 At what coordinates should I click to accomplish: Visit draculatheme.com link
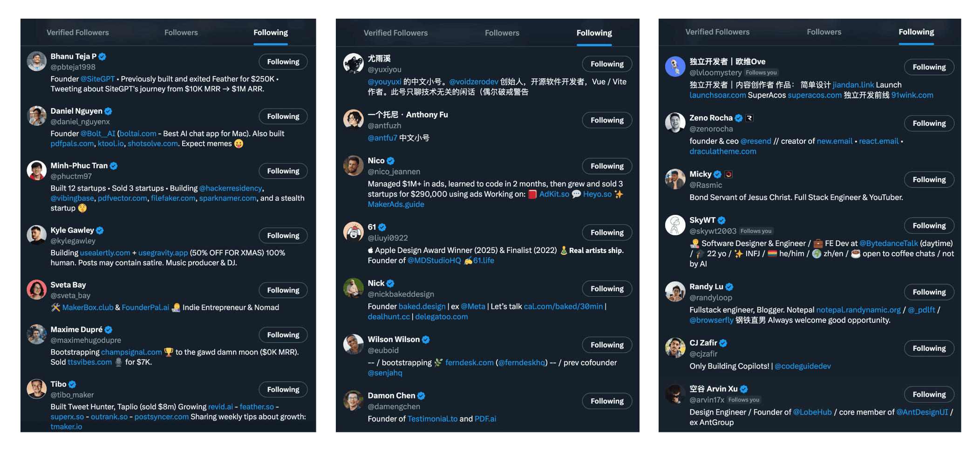click(x=723, y=151)
